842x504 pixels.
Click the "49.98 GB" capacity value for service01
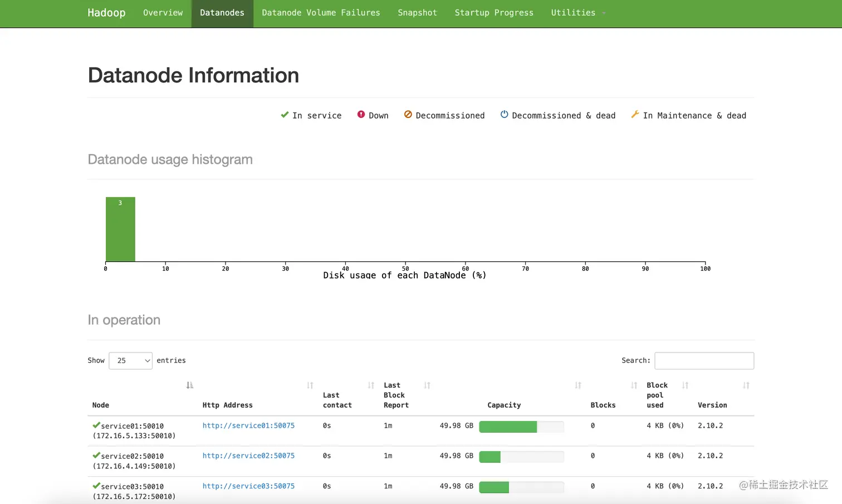[x=457, y=425]
